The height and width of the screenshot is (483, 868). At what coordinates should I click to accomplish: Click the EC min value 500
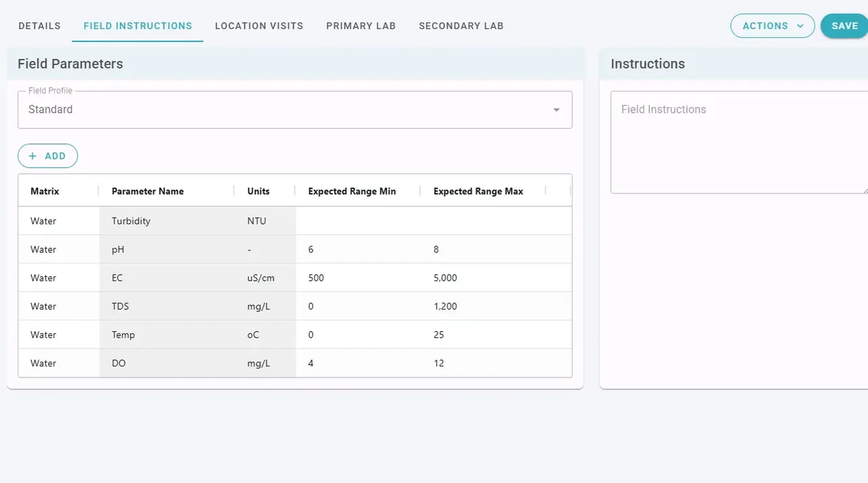pos(359,278)
